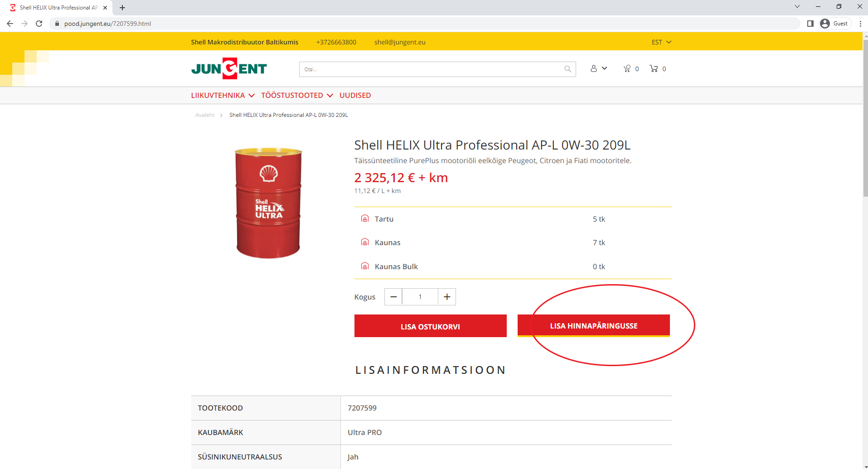Open the user account icon
This screenshot has width=868, height=469.
click(x=594, y=68)
